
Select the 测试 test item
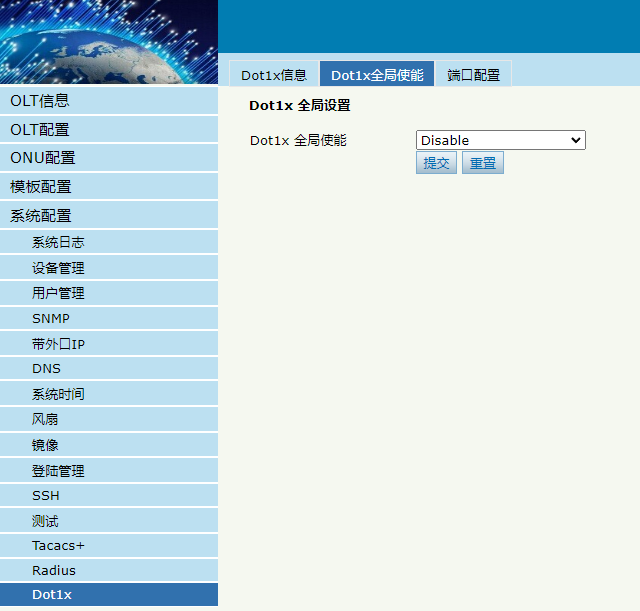pyautogui.click(x=109, y=521)
